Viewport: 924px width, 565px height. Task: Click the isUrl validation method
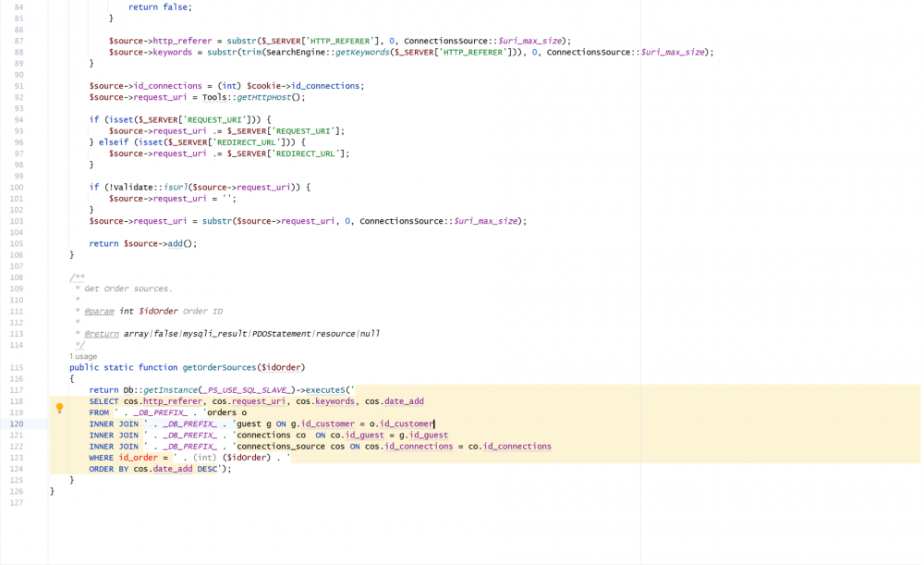point(175,187)
